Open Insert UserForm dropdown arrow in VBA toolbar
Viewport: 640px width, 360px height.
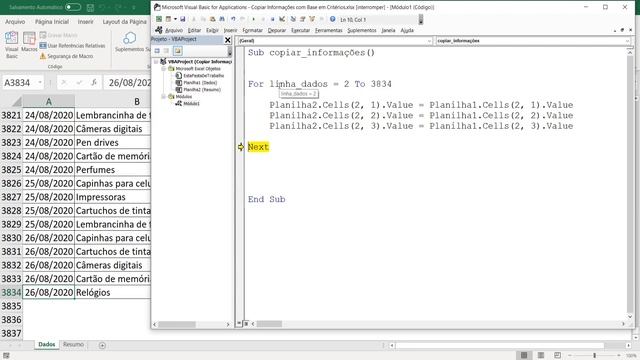[x=175, y=19]
